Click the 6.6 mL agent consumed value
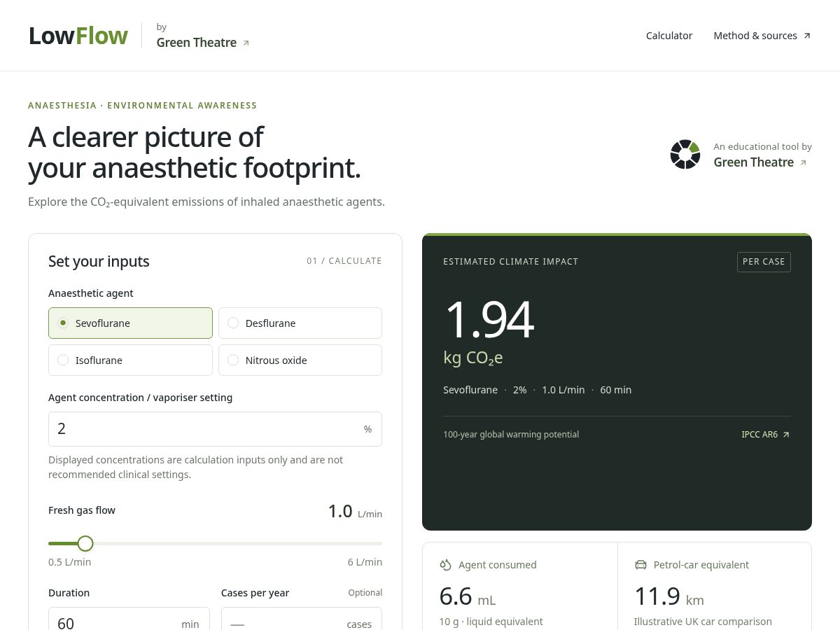This screenshot has width=840, height=630. (467, 596)
